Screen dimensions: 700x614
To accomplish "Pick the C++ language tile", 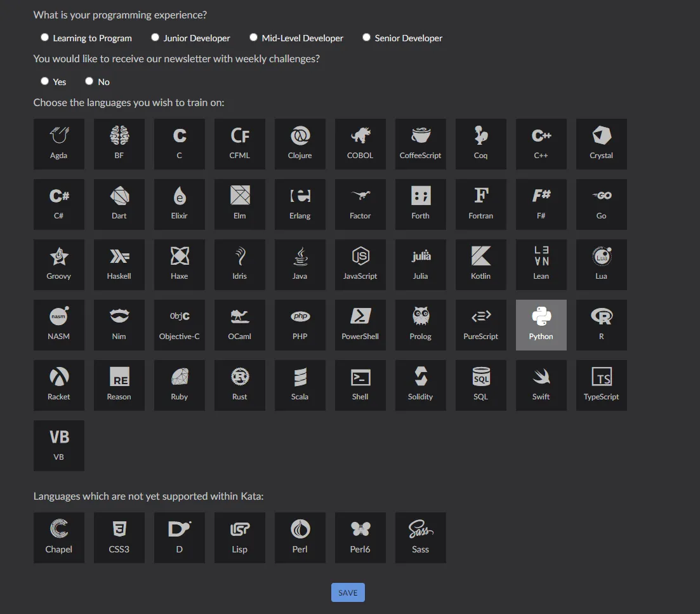I will point(541,144).
